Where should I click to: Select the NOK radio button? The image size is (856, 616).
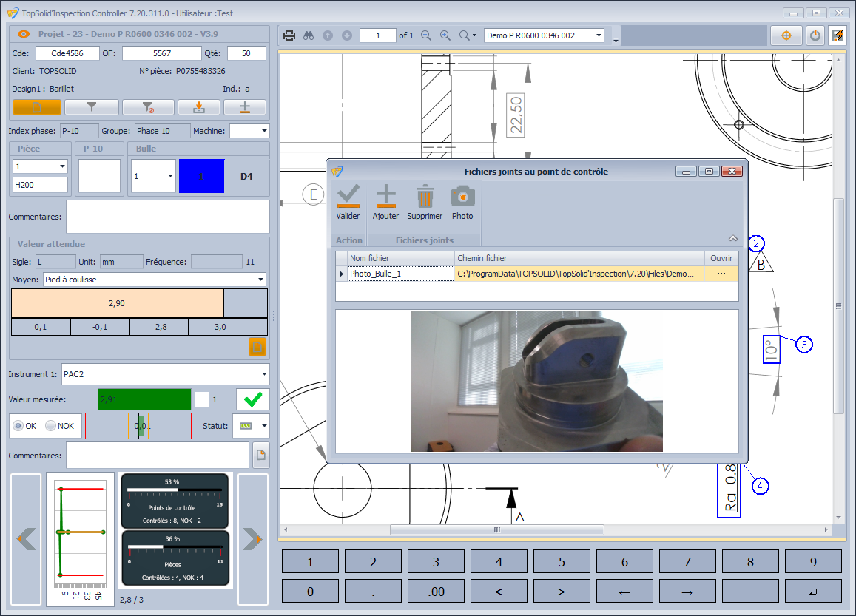[x=50, y=426]
